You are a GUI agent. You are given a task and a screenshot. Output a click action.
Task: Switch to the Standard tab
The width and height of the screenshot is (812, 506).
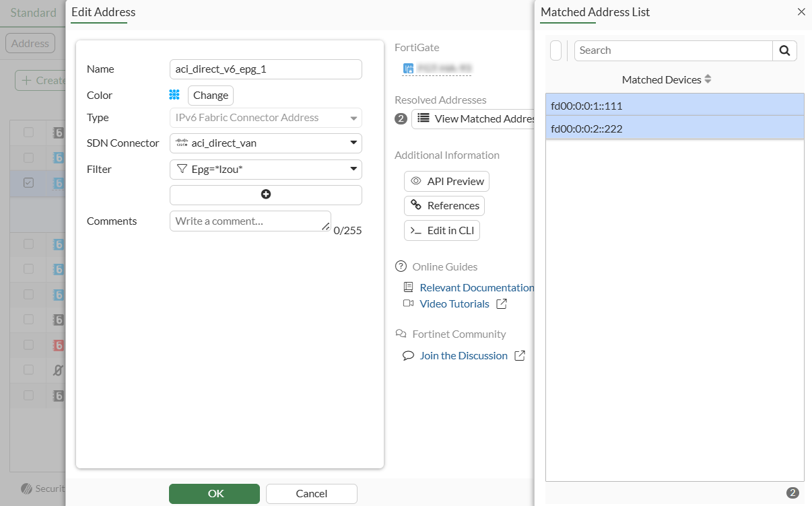(x=34, y=13)
